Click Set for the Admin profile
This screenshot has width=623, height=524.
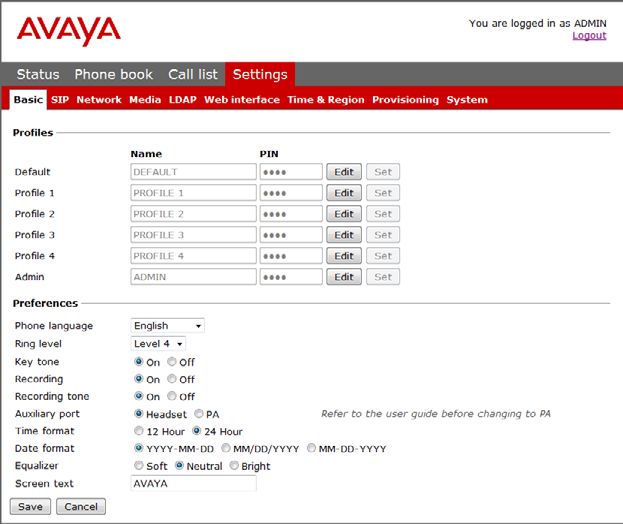tap(383, 277)
